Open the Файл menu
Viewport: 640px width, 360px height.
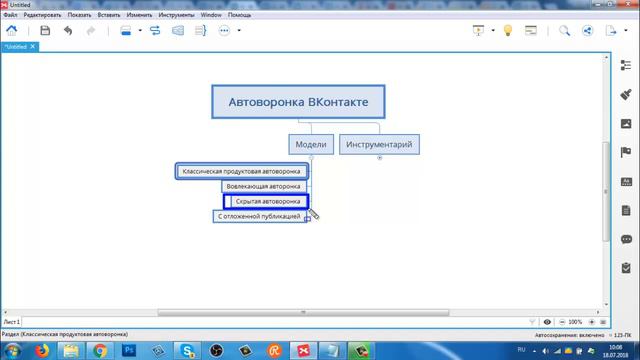(10, 15)
